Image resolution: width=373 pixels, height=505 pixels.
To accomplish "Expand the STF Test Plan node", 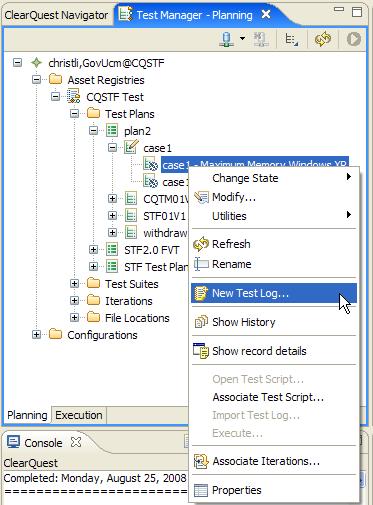I will [93, 267].
